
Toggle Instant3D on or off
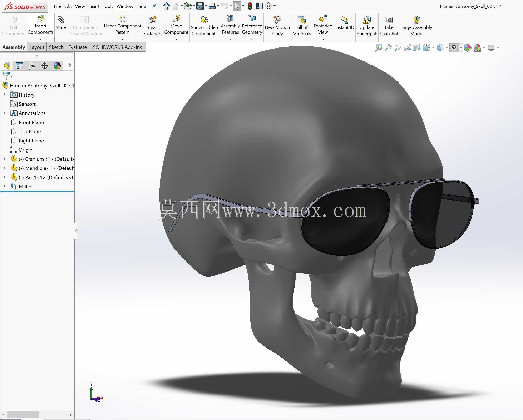(x=344, y=23)
